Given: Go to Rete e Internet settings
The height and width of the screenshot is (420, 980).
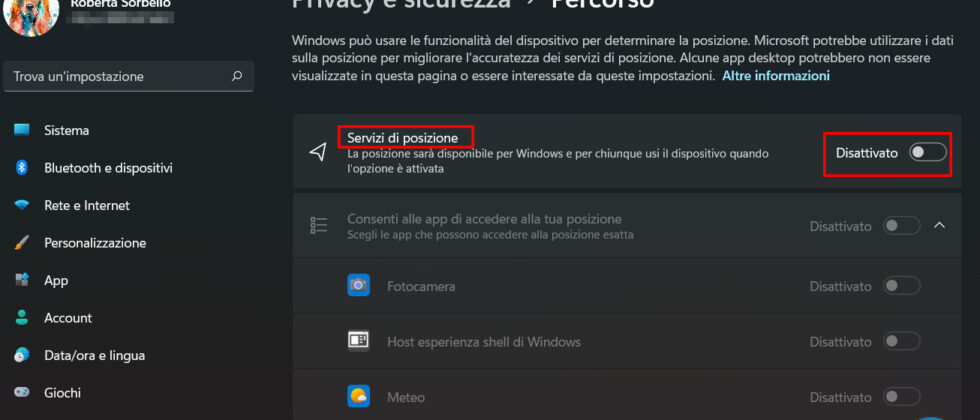Looking at the screenshot, I should [87, 205].
